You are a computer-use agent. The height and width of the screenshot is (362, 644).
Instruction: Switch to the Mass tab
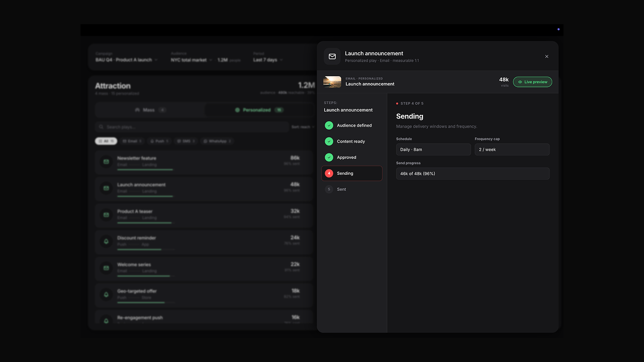pyautogui.click(x=150, y=110)
